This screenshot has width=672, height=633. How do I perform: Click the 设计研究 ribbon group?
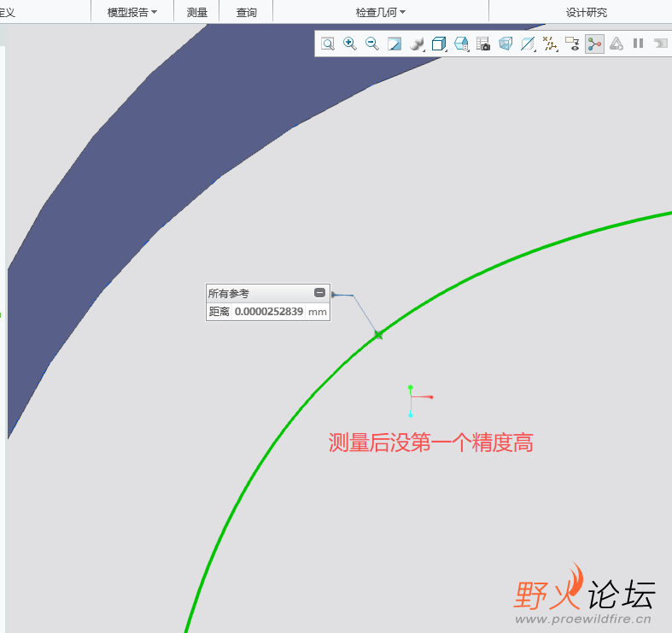click(587, 13)
